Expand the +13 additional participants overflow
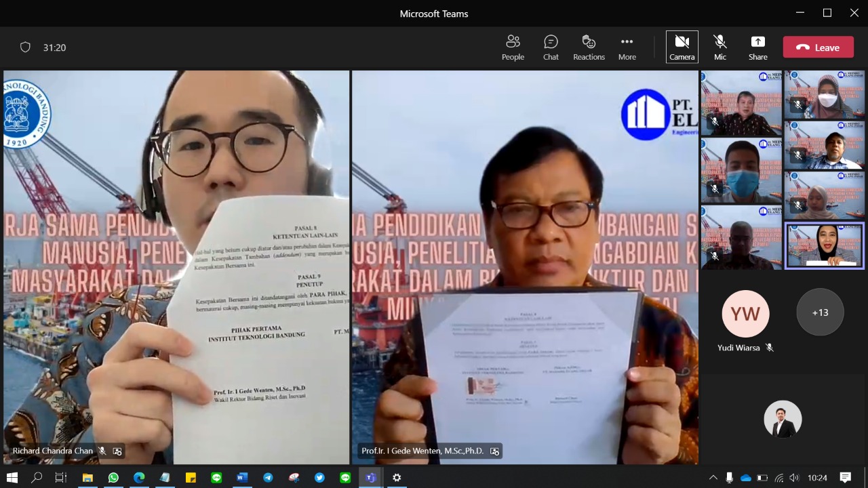 coord(820,312)
